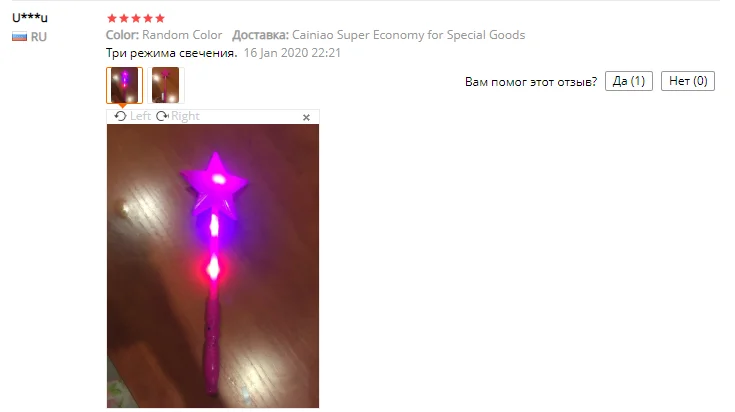Click the RU country label

click(39, 37)
